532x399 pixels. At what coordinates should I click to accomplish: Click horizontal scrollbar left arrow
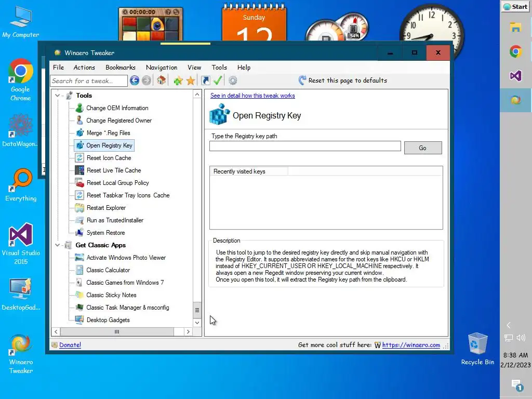[x=56, y=332]
